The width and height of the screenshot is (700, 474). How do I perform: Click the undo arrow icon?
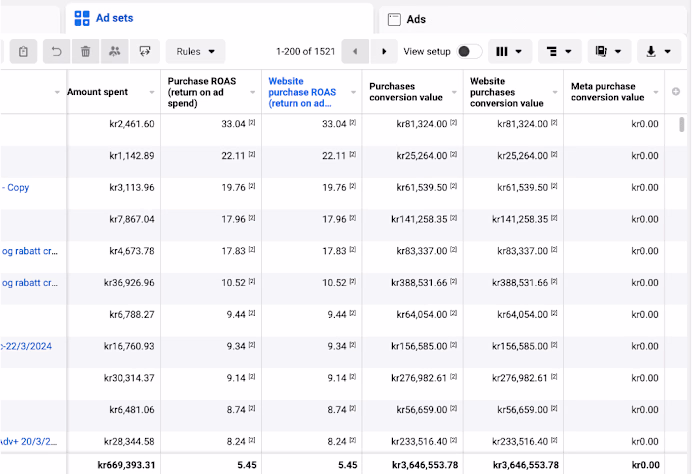[56, 51]
